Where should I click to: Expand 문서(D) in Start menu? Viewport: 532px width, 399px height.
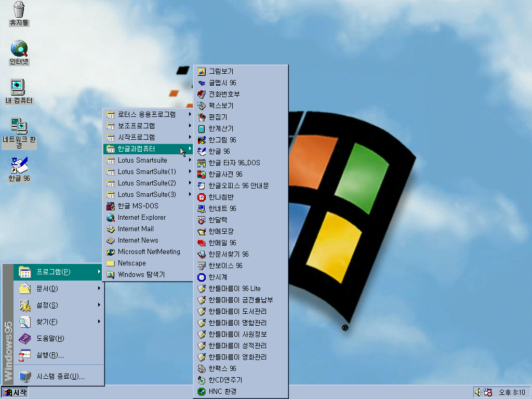pyautogui.click(x=58, y=288)
